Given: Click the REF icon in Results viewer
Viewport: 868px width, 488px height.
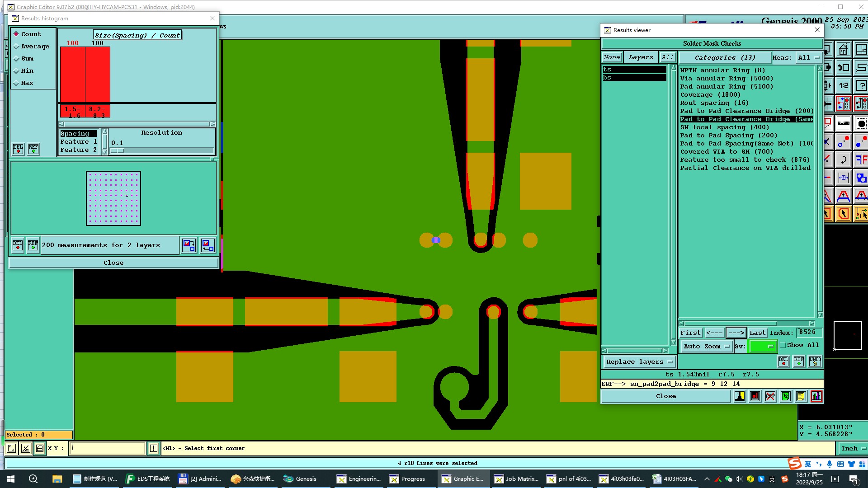Looking at the screenshot, I should pyautogui.click(x=799, y=361).
